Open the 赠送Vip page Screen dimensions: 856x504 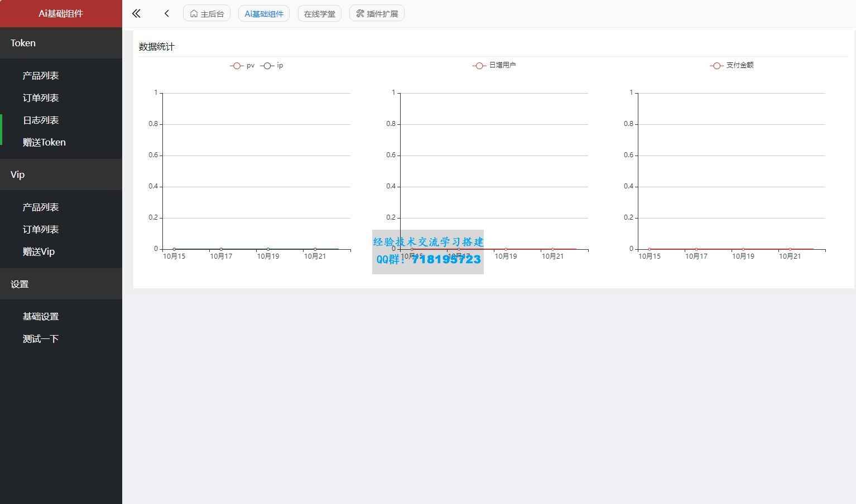[x=39, y=251]
